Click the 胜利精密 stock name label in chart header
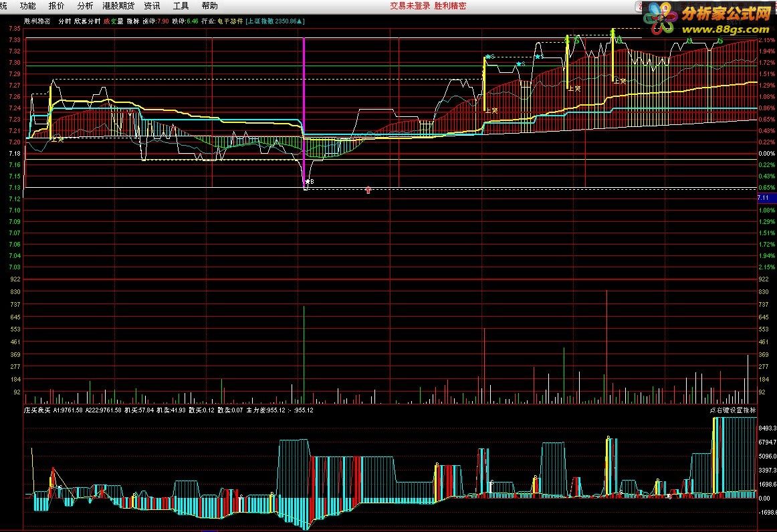777x532 pixels. pyautogui.click(x=37, y=21)
